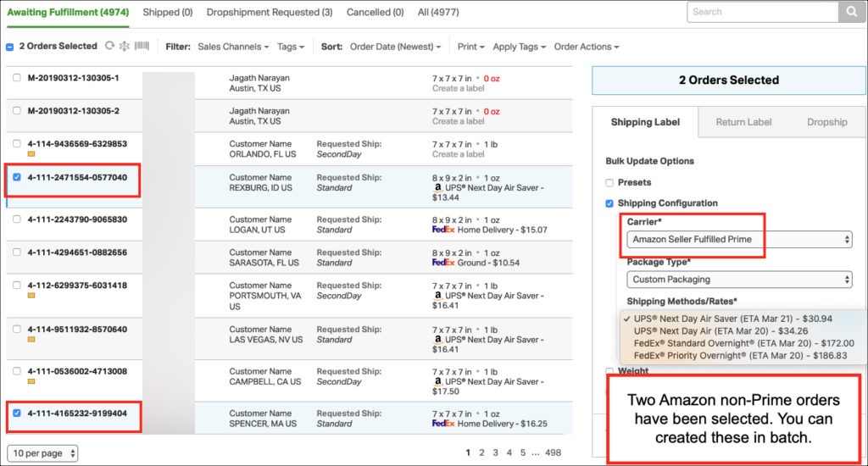Enable the Presets checkbox
Screen dimensions: 868x466
[609, 183]
